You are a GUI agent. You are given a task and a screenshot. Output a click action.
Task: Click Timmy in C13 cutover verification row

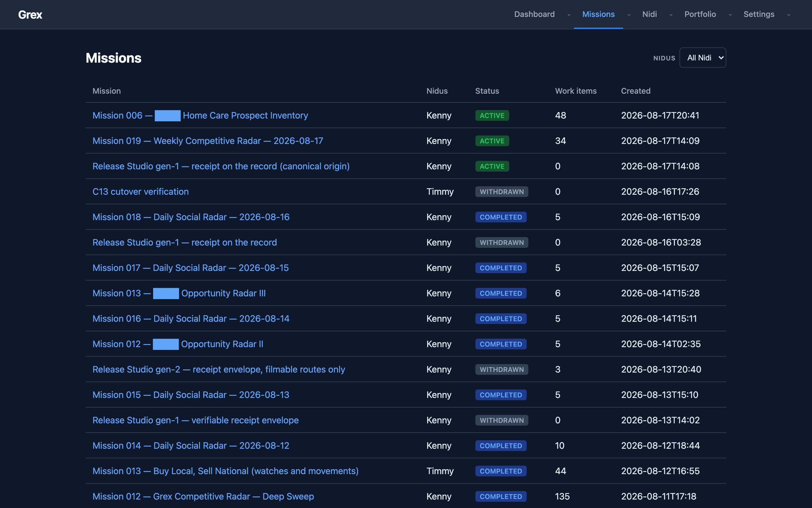click(x=440, y=192)
